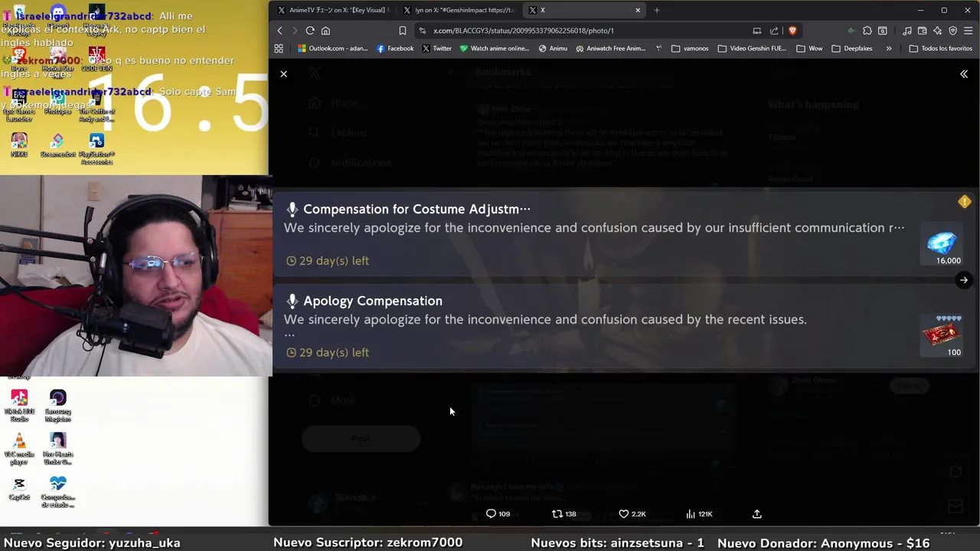Open the Hogwarts Legacy desktop shortcut
This screenshot has width=980, height=551.
tap(96, 20)
